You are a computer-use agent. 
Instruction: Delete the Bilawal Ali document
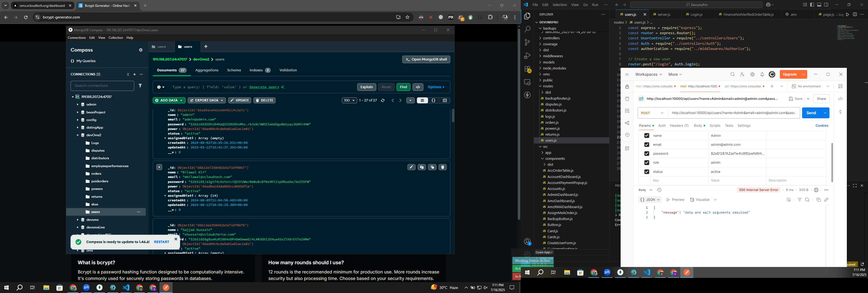pos(442,167)
